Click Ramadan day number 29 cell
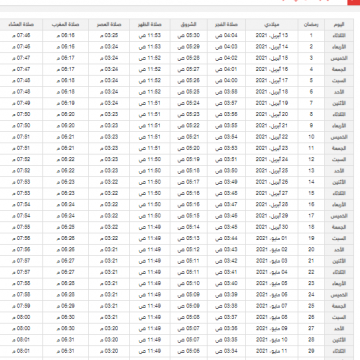 311,351
